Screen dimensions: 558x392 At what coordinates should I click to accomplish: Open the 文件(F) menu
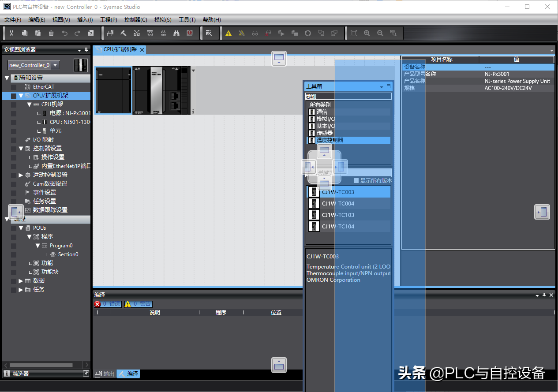[x=13, y=20]
